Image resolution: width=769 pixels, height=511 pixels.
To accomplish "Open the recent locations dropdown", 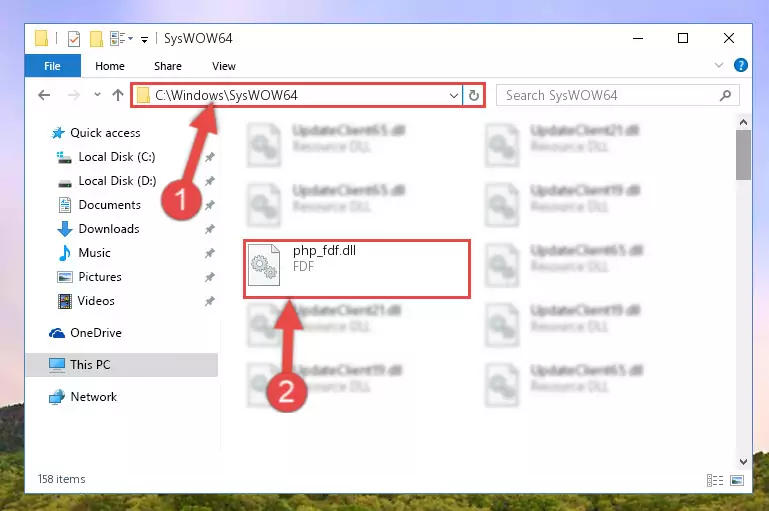I will click(97, 95).
